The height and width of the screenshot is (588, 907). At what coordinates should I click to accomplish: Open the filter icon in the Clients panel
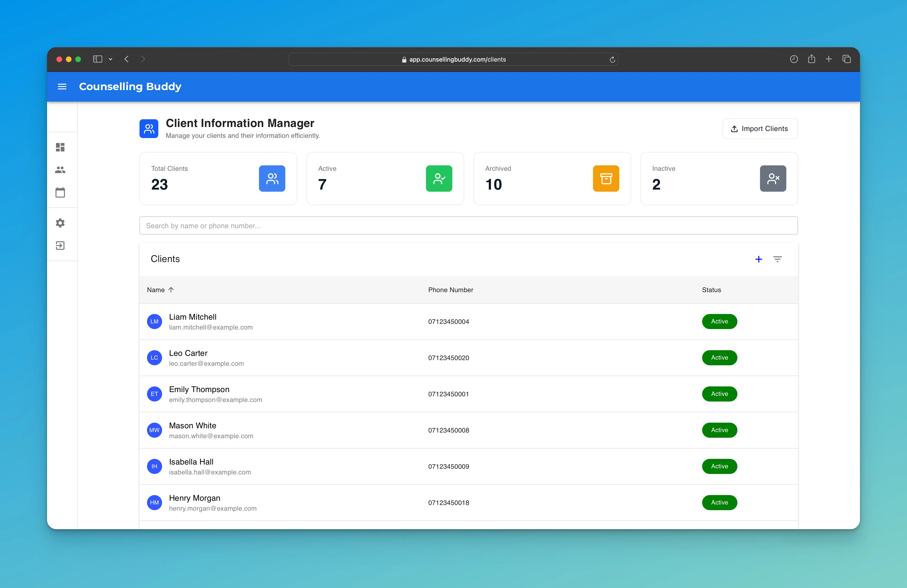point(778,259)
